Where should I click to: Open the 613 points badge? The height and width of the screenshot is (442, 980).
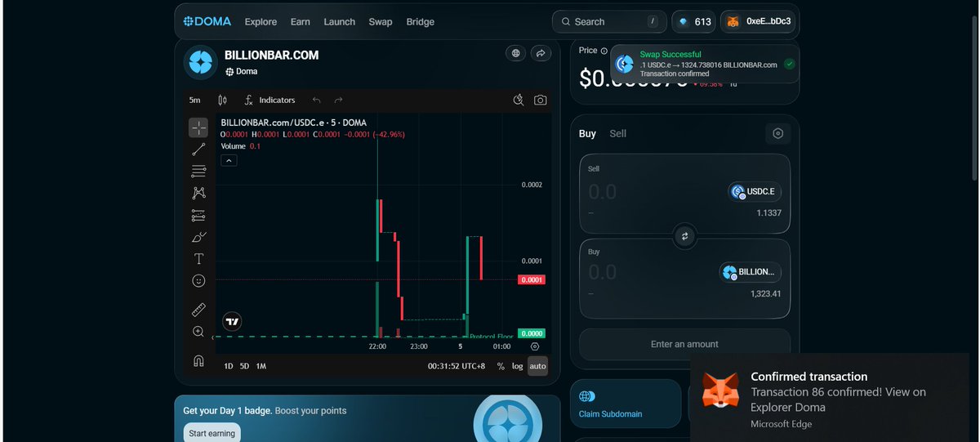[x=694, y=22]
